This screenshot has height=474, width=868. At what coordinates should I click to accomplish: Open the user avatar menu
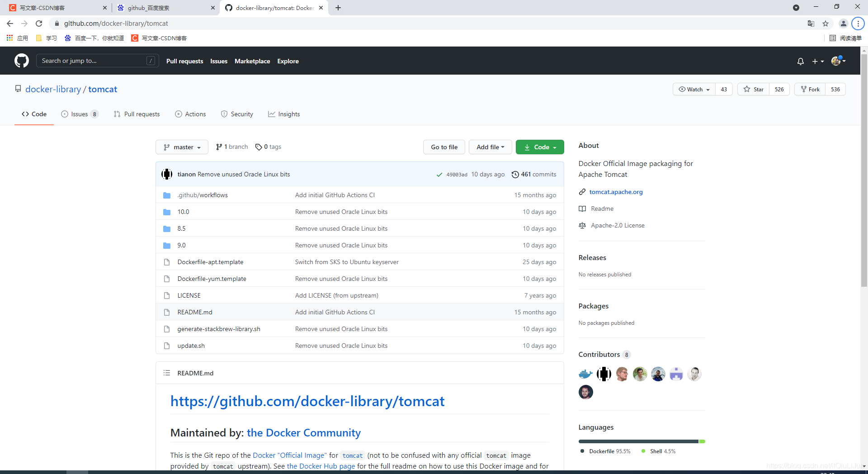click(x=838, y=61)
